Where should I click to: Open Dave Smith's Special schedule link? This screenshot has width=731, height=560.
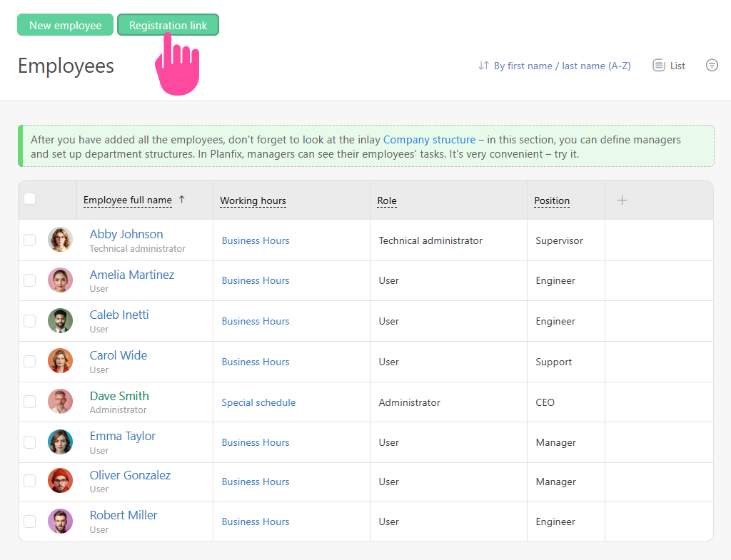[258, 402]
